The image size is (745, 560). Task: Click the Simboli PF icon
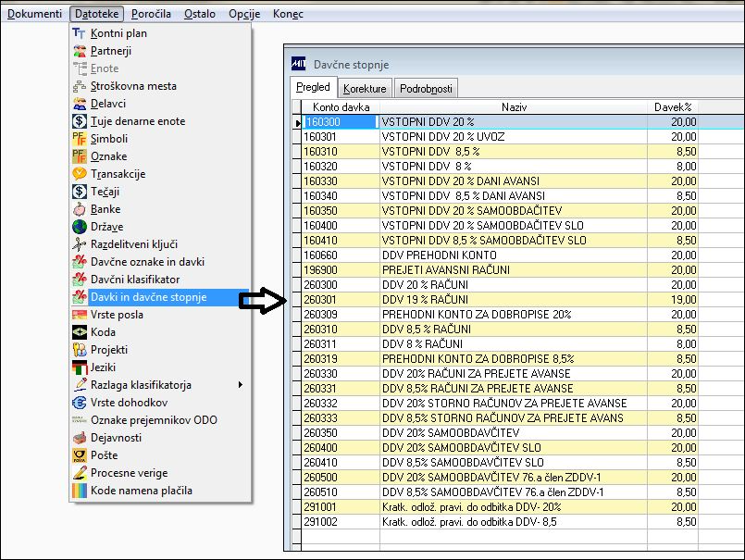click(x=79, y=139)
